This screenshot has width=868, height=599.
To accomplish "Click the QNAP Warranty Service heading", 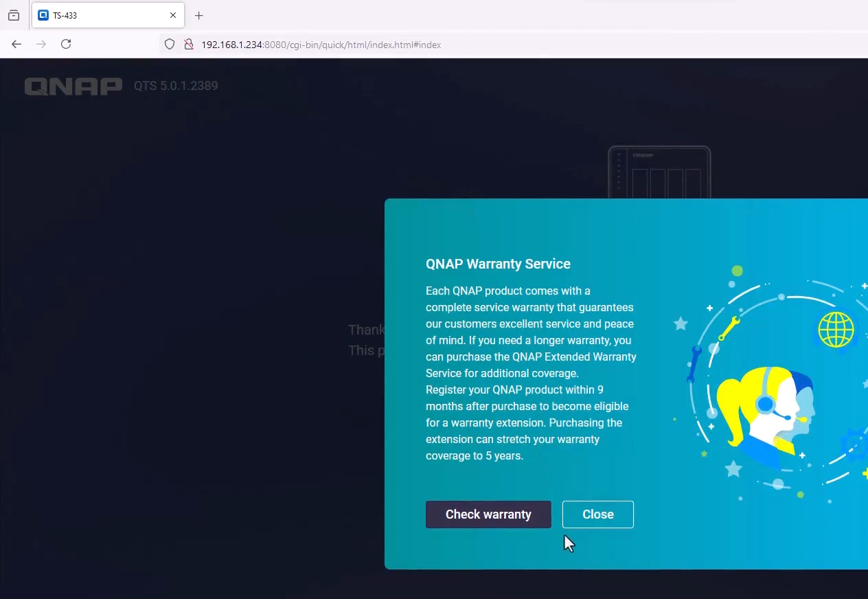I will pyautogui.click(x=498, y=264).
